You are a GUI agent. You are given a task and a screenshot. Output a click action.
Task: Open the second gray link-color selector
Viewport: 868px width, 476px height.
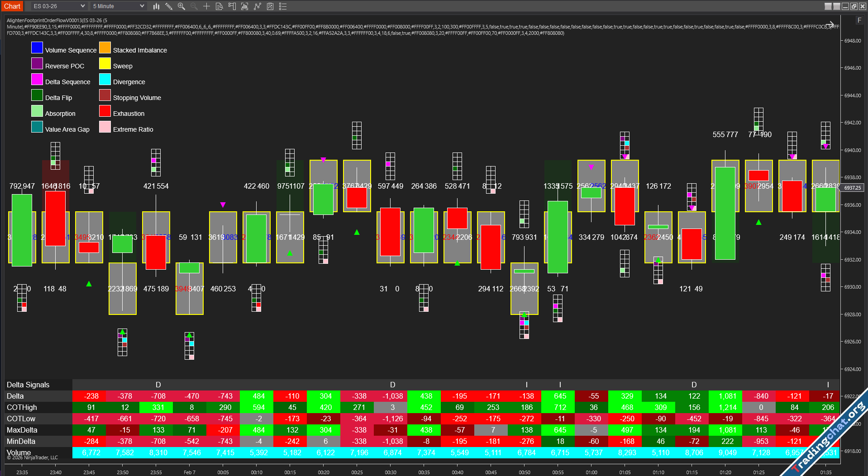[x=836, y=6]
